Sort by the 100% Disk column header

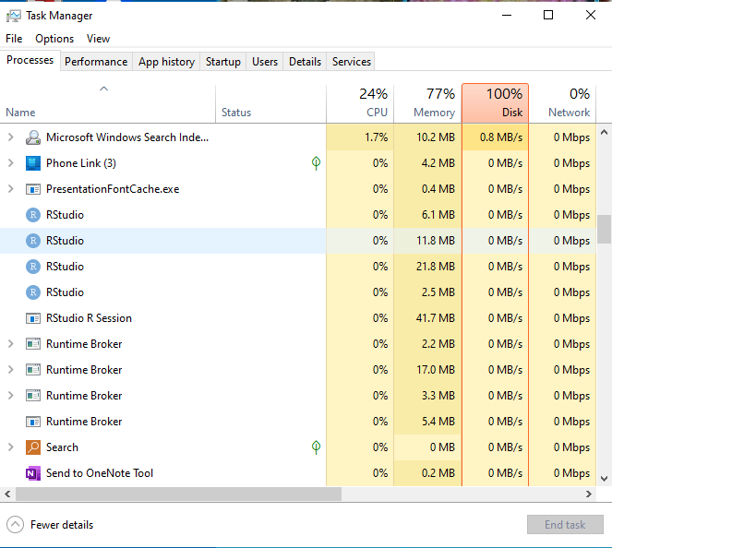tap(495, 103)
